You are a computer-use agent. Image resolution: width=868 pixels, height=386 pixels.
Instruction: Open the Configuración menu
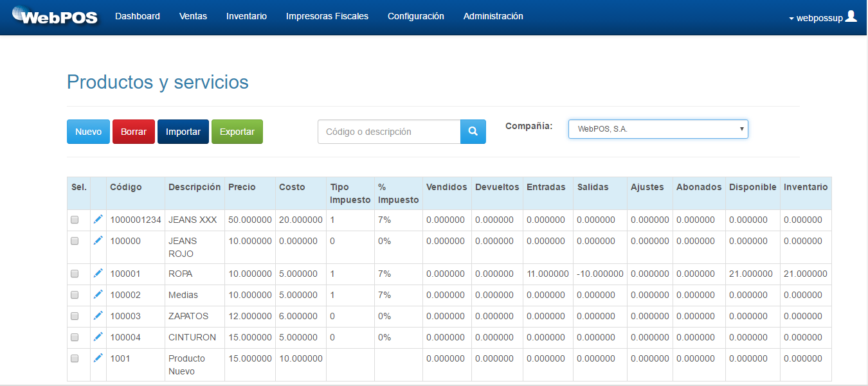[416, 16]
